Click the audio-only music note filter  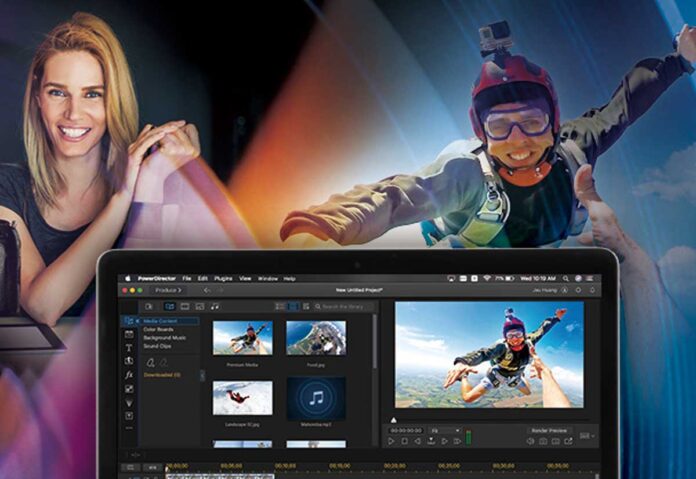(x=216, y=306)
